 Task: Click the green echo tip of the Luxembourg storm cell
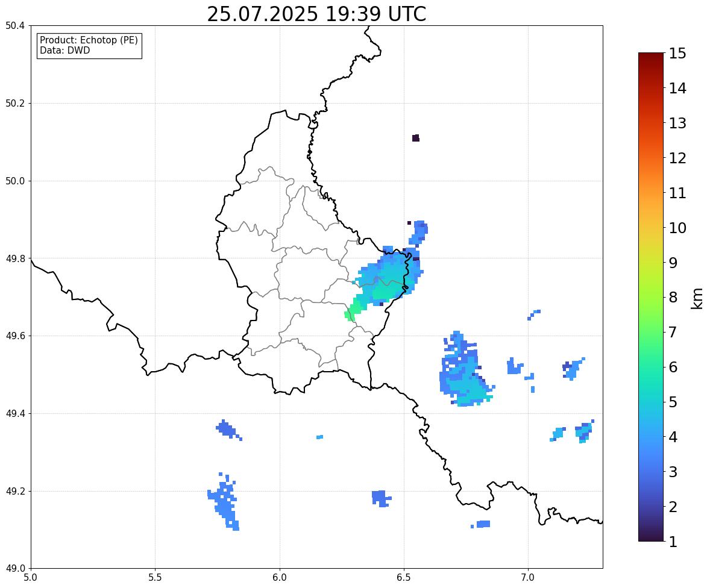[350, 313]
